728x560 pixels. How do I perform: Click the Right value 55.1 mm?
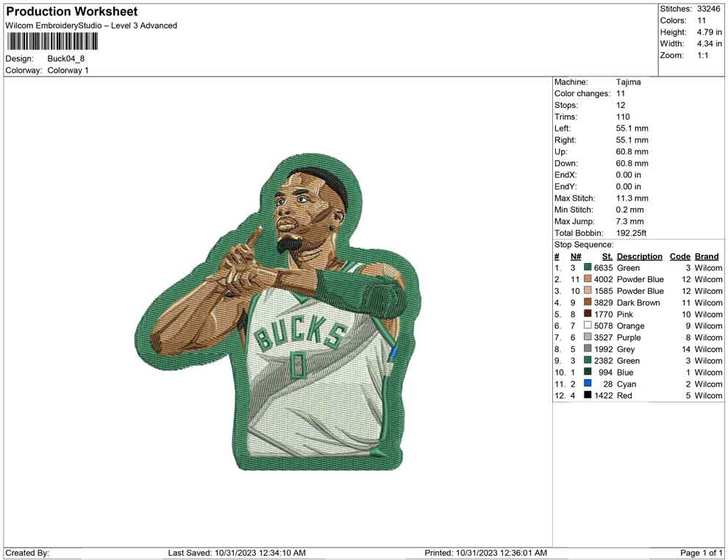(632, 140)
